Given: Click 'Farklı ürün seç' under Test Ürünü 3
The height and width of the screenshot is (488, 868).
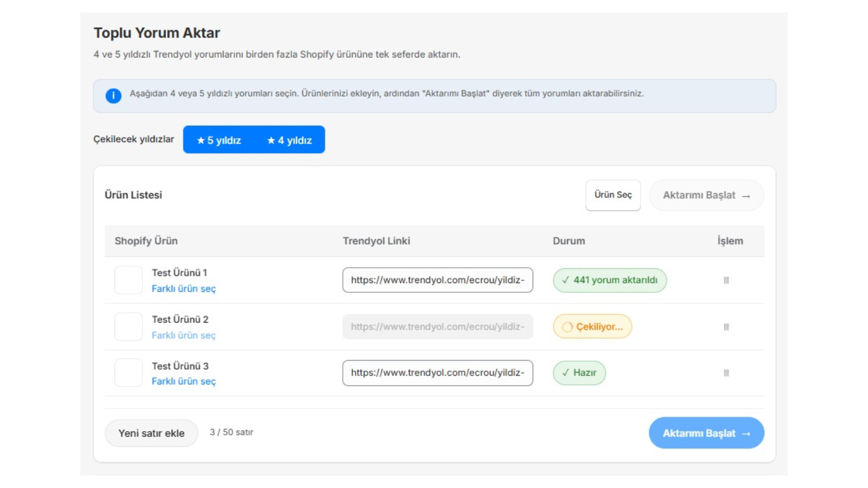Looking at the screenshot, I should coord(183,381).
